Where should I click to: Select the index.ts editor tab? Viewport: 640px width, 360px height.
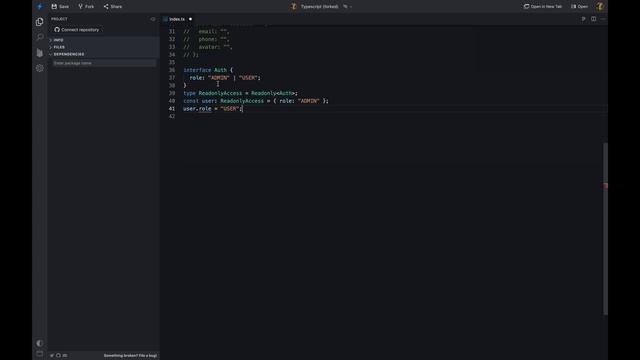[x=177, y=19]
